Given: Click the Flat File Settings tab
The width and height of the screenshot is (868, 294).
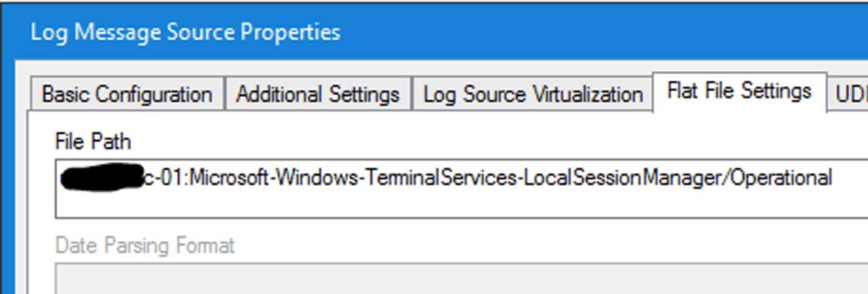Looking at the screenshot, I should click(x=739, y=92).
